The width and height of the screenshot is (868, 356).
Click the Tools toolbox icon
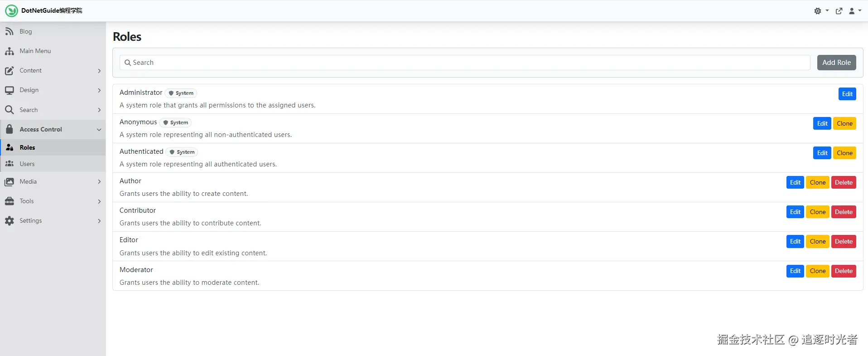tap(9, 201)
